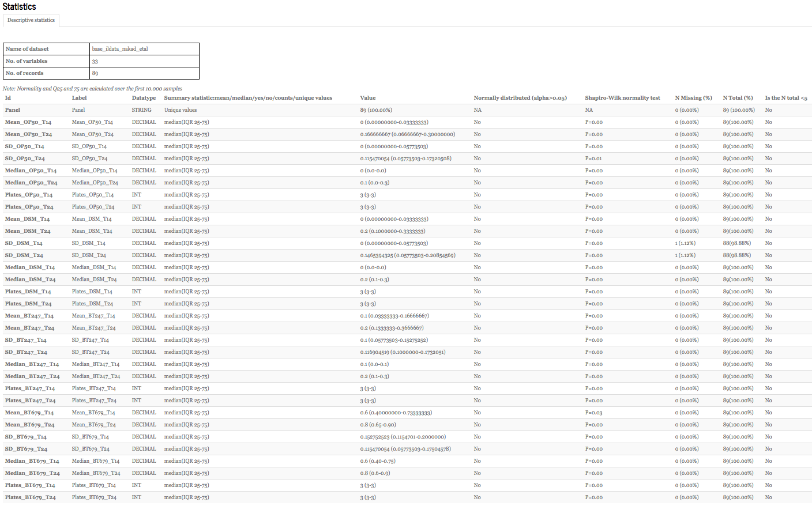Click the N Missing (%) column header

pyautogui.click(x=693, y=98)
